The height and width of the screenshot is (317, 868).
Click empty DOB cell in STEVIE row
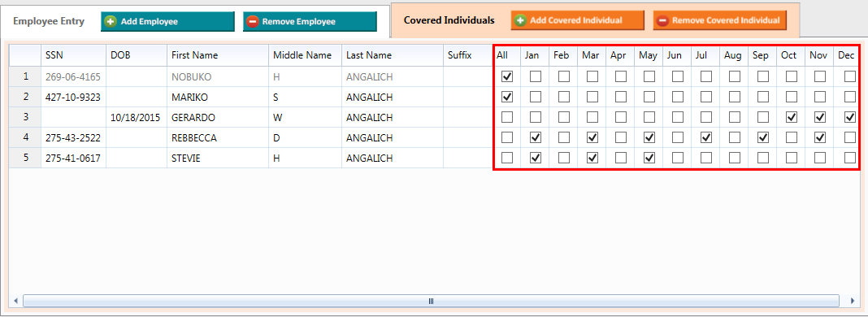[x=137, y=158]
